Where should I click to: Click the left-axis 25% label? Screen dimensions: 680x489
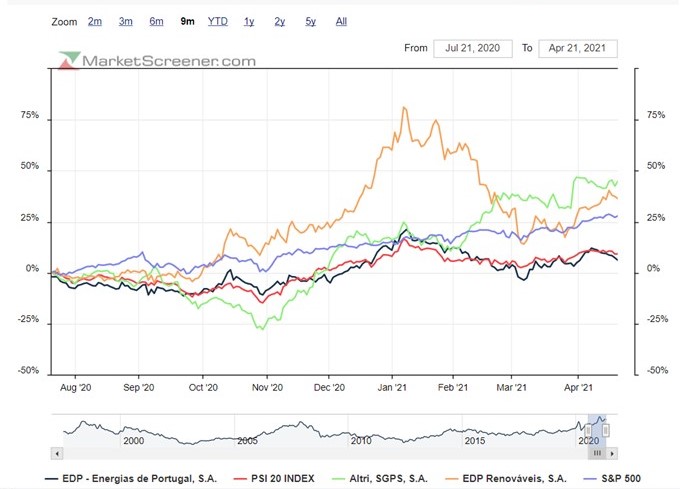(29, 218)
